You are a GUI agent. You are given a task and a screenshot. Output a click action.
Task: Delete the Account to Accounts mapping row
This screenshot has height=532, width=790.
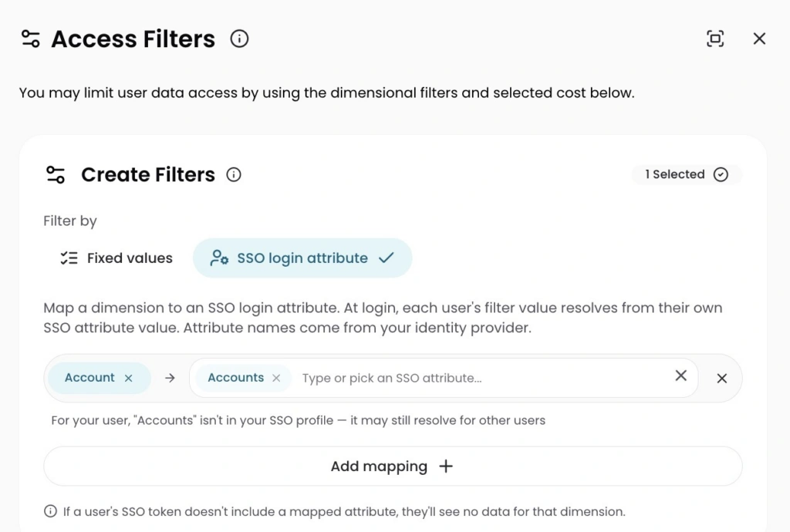tap(722, 379)
